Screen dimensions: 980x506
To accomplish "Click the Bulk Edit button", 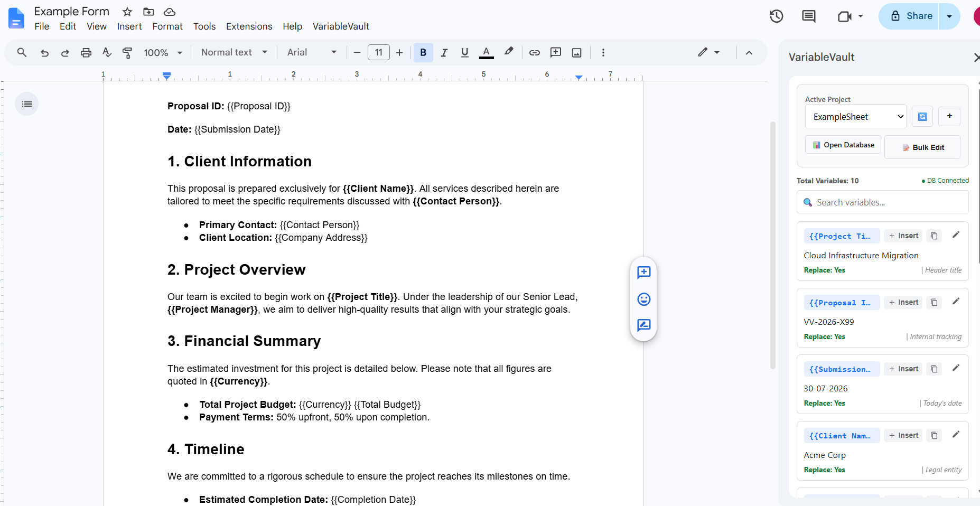I will point(922,147).
